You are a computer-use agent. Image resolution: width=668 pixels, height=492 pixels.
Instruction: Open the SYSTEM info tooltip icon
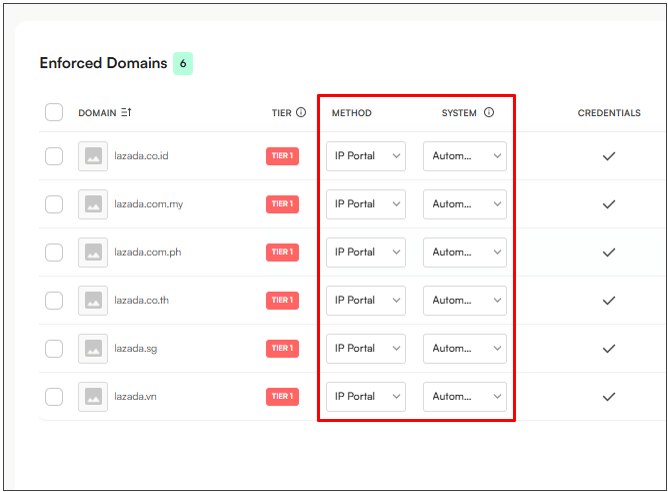click(489, 112)
